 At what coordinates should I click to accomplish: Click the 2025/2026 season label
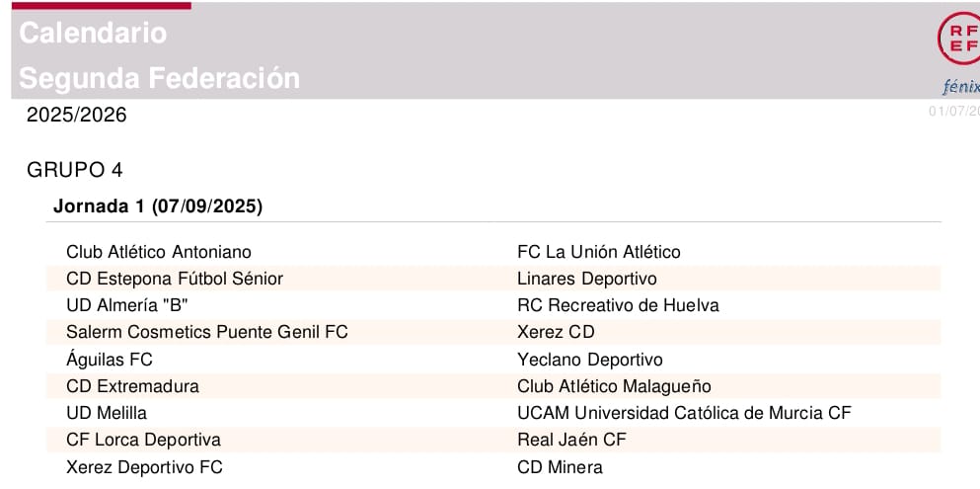coord(76,115)
